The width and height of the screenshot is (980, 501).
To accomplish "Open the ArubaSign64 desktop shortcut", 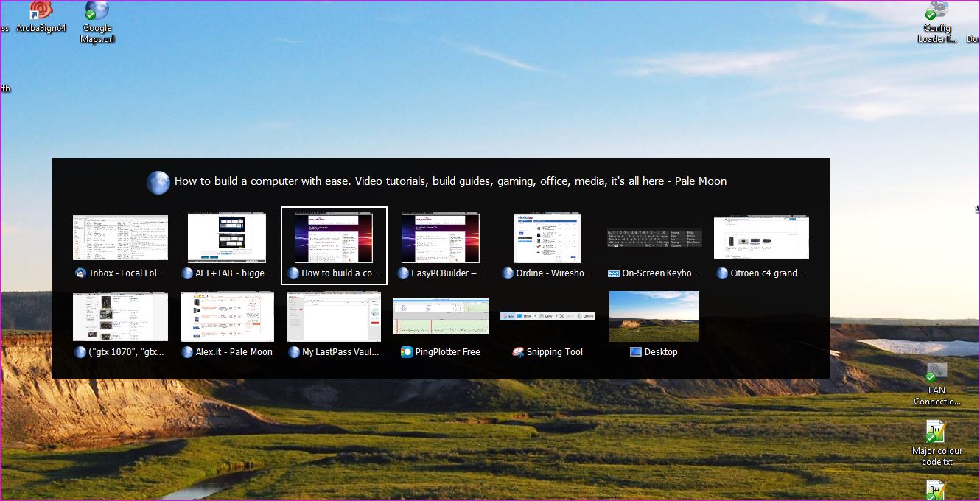I will [x=41, y=12].
